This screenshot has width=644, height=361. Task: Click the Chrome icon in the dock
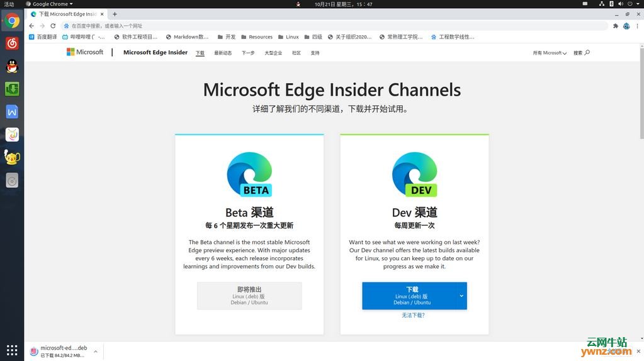pos(12,21)
